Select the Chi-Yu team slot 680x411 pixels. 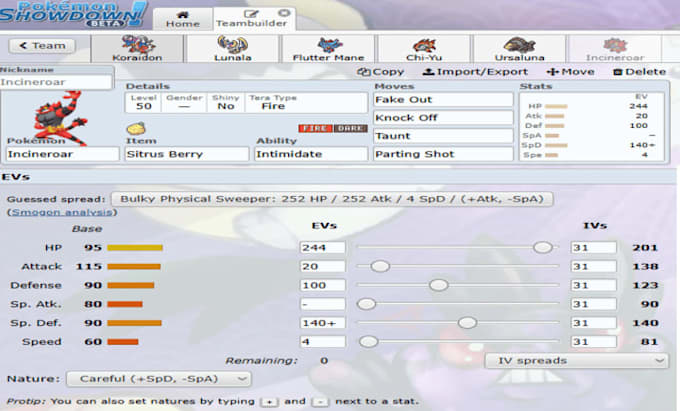click(424, 49)
